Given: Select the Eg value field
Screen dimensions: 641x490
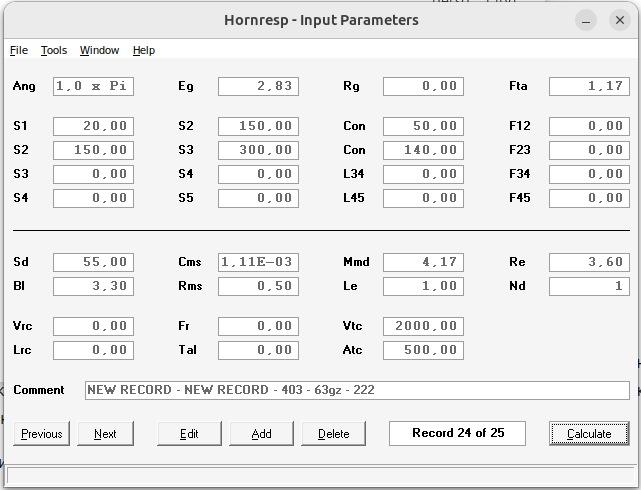Looking at the screenshot, I should pos(258,87).
